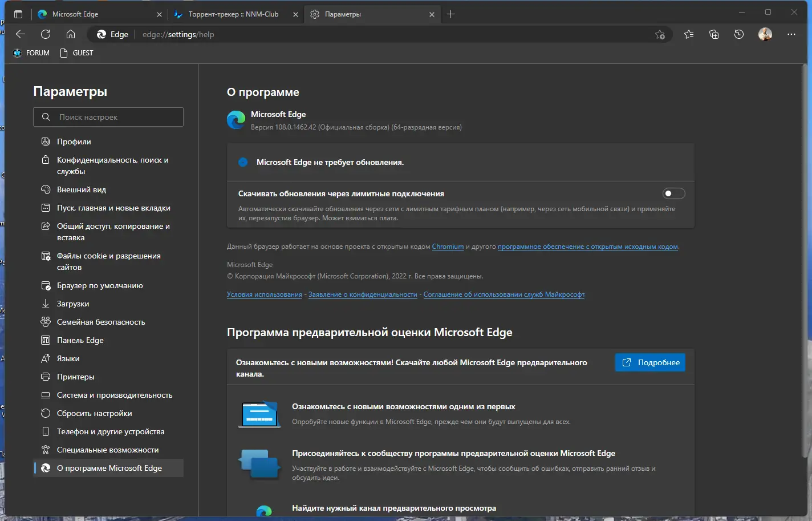The width and height of the screenshot is (812, 521).
Task: Open Панель Edge settings
Action: [x=108, y=340]
